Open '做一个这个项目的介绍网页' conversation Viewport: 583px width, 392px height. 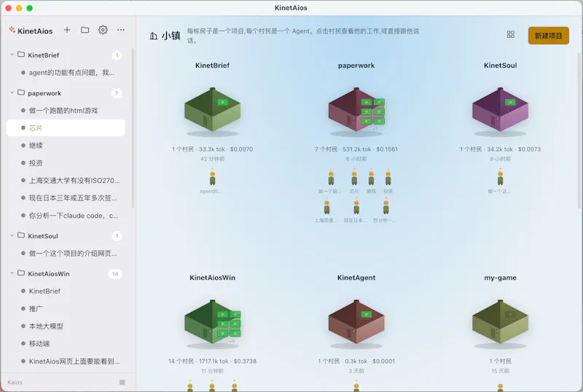pos(66,254)
